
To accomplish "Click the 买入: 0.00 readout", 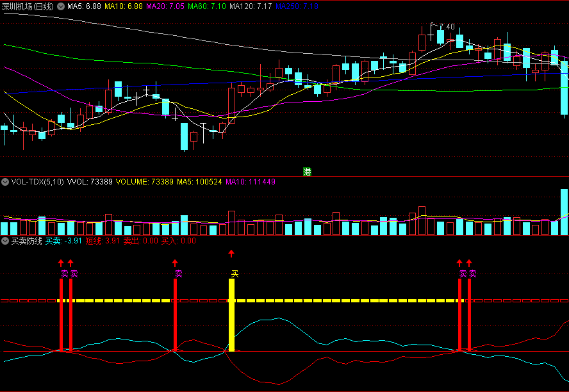I will [179, 241].
